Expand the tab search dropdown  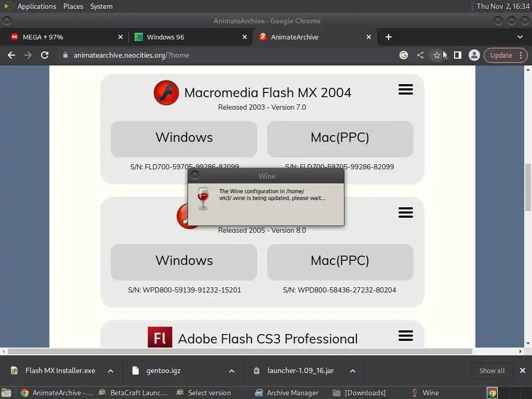click(x=520, y=37)
